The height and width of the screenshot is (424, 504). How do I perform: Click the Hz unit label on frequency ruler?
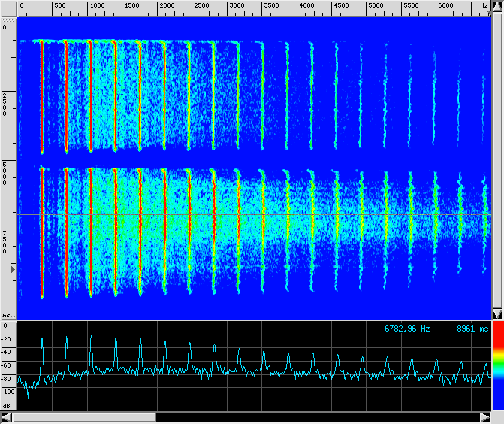tap(483, 5)
